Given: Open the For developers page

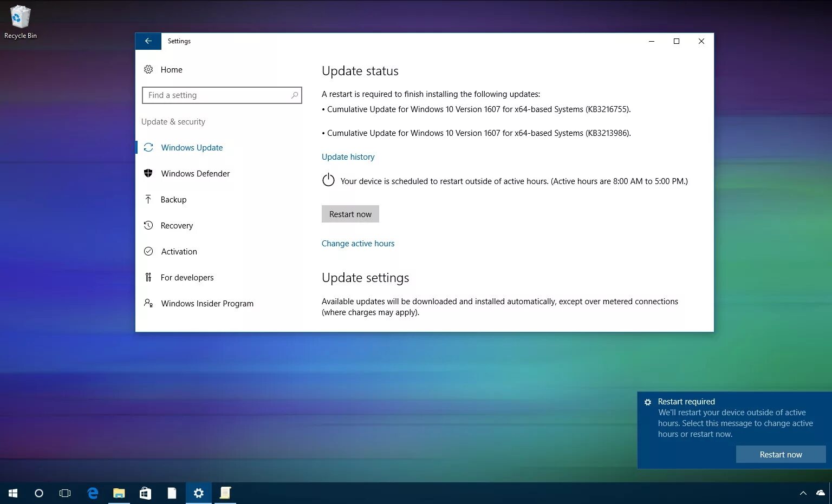Looking at the screenshot, I should 187,277.
